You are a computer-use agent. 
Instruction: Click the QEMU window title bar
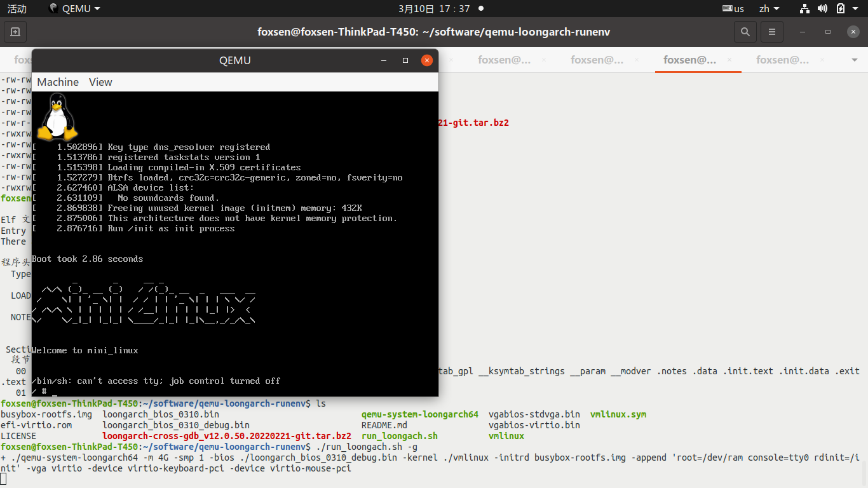point(235,60)
